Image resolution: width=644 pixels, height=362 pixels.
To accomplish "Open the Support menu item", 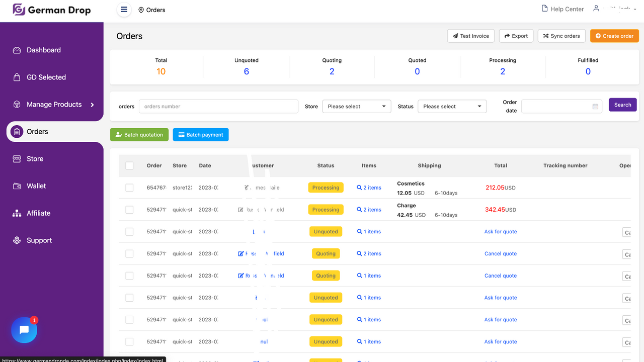I will 39,240.
